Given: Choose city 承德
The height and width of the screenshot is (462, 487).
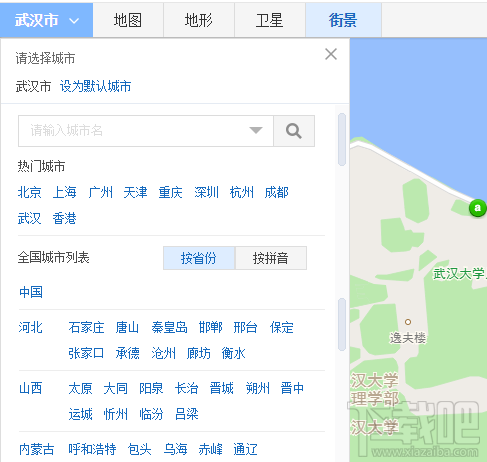Looking at the screenshot, I should pos(127,353).
